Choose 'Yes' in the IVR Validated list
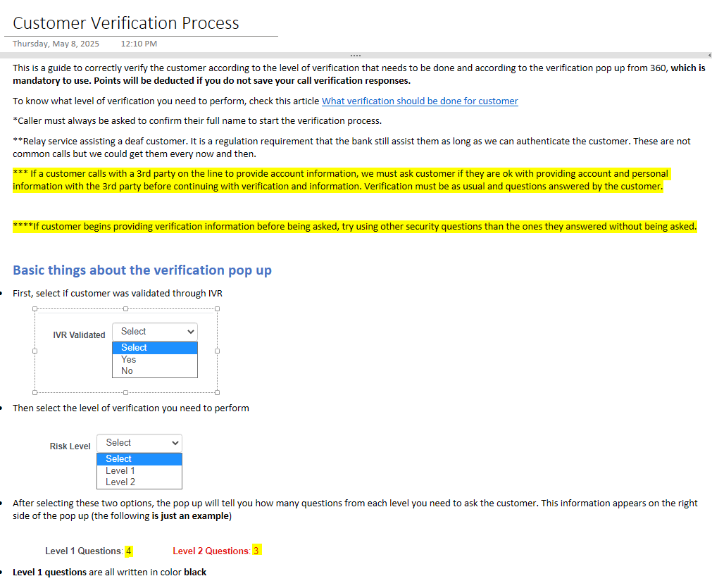The height and width of the screenshot is (588, 712). click(x=129, y=359)
